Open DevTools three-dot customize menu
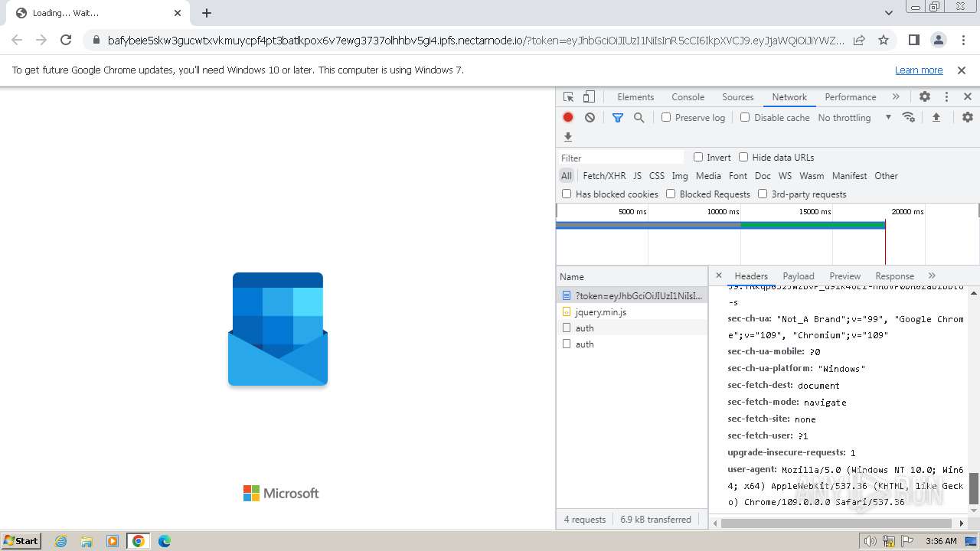 [x=946, y=97]
